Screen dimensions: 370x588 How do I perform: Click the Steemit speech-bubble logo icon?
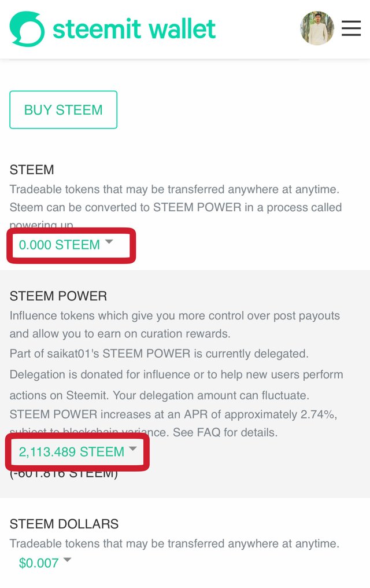coord(27,29)
